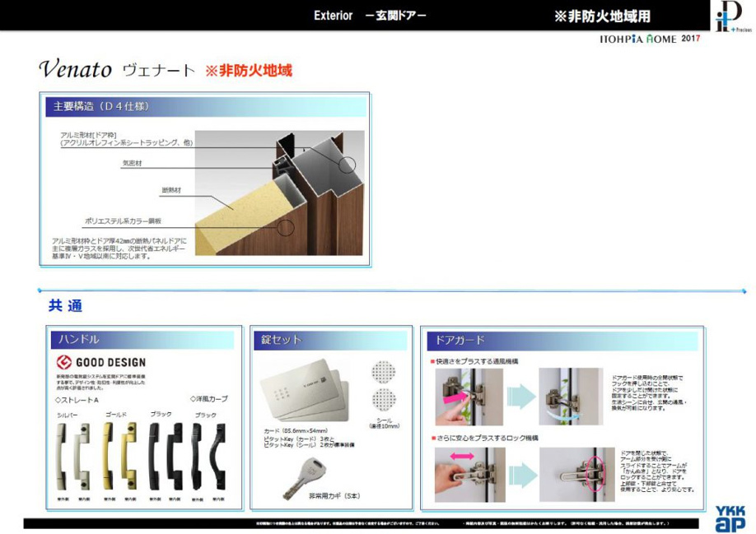The height and width of the screenshot is (534, 756).
Task: Click the "◇洋風カーブ" handle type label
Action: coord(209,399)
